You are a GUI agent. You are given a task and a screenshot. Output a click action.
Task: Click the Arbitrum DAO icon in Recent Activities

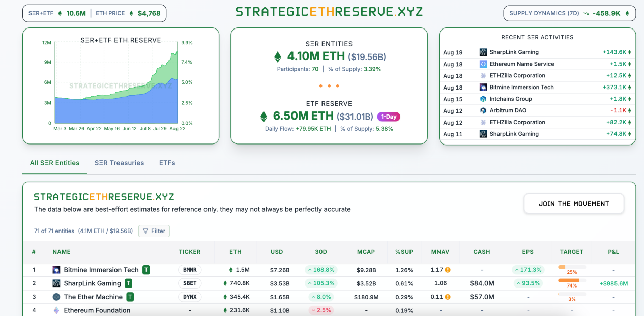481,110
